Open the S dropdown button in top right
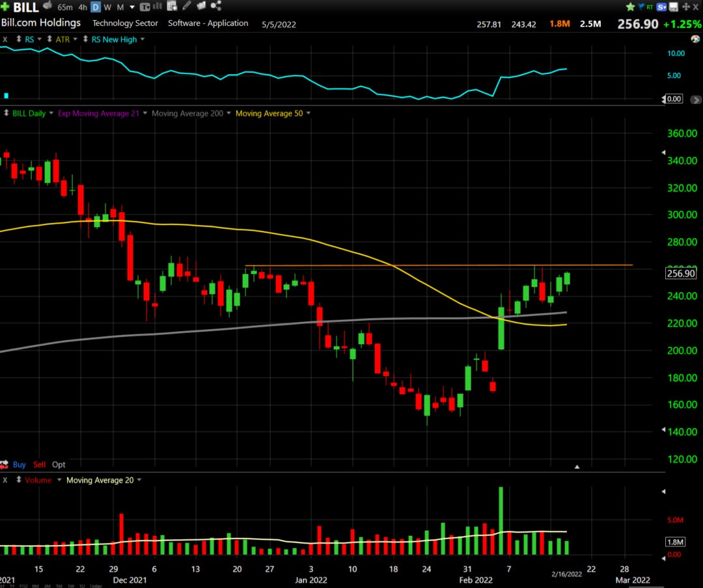 tap(662, 7)
